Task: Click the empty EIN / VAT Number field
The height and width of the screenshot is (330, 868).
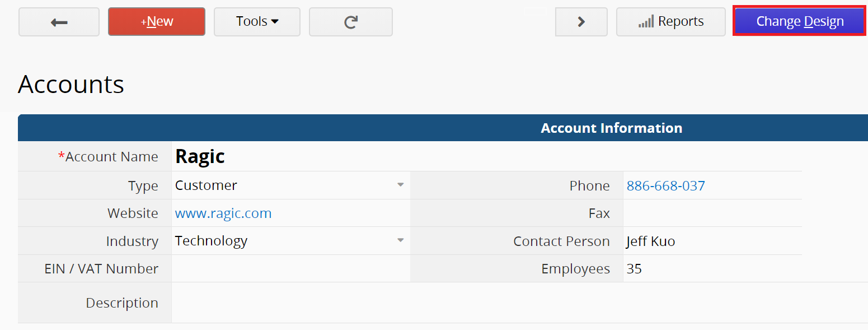Action: (290, 268)
